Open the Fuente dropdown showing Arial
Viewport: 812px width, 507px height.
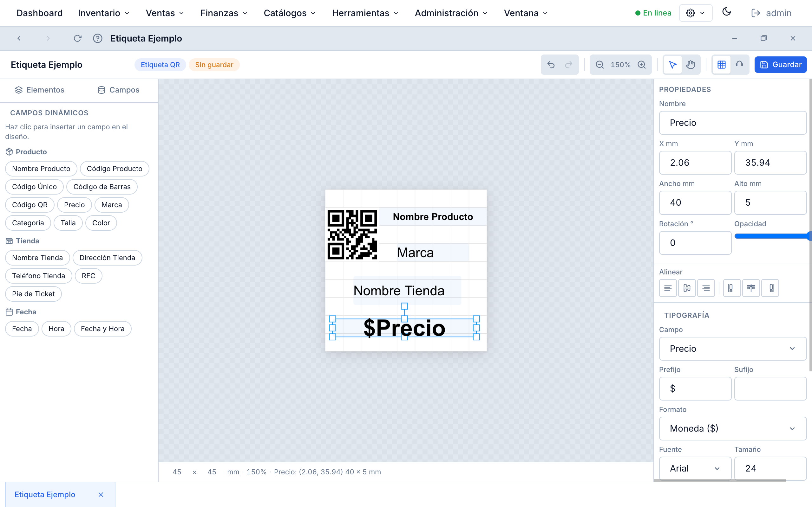click(x=695, y=468)
